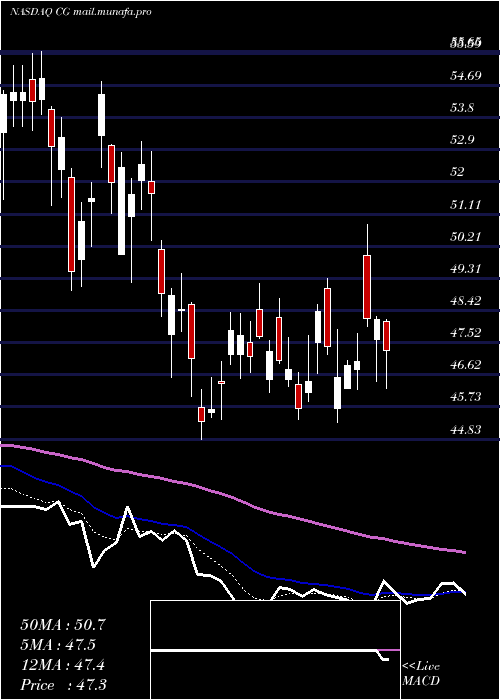Image resolution: width=500 pixels, height=700 pixels.
Task: Click the 48.42 price axis label
Action: [465, 300]
